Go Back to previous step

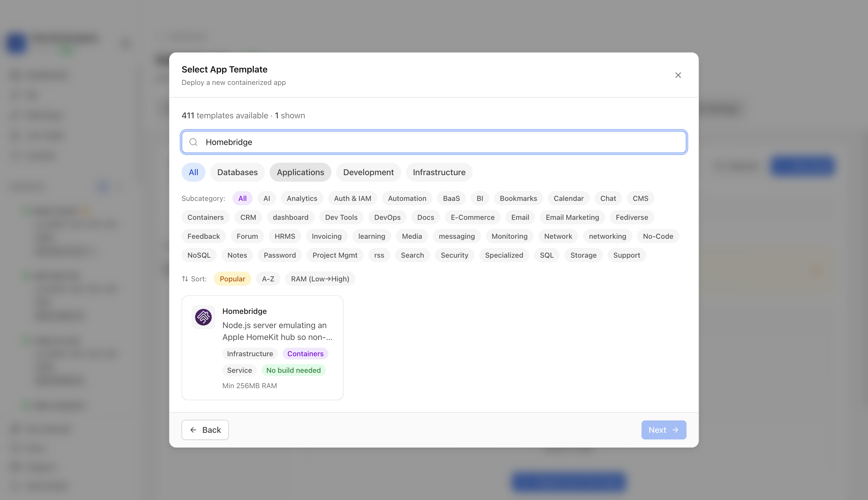coord(205,430)
